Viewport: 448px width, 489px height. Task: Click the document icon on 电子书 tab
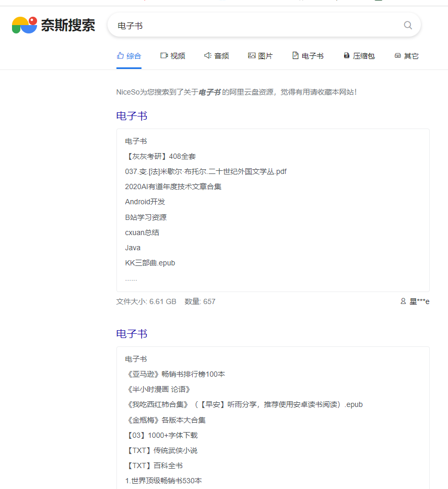point(294,55)
